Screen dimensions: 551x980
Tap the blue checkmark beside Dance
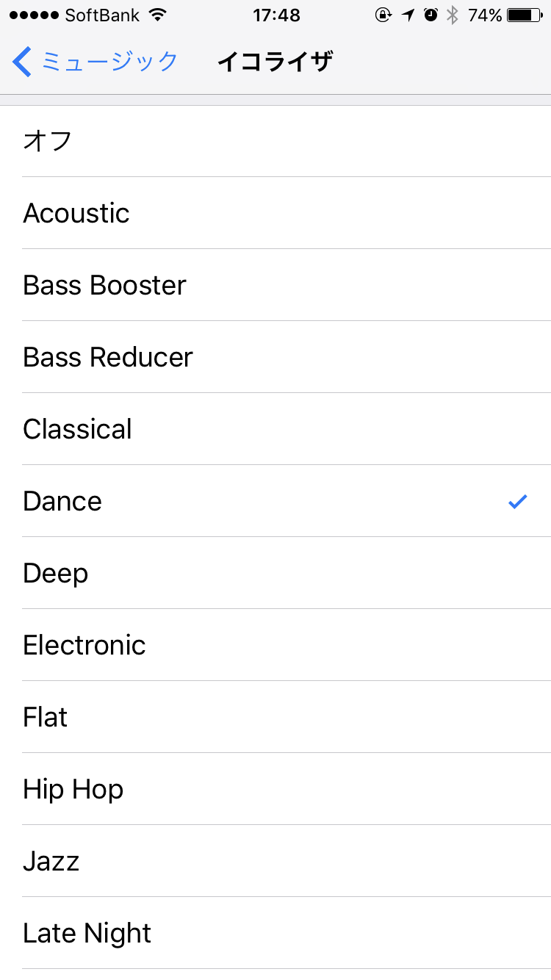tap(518, 502)
